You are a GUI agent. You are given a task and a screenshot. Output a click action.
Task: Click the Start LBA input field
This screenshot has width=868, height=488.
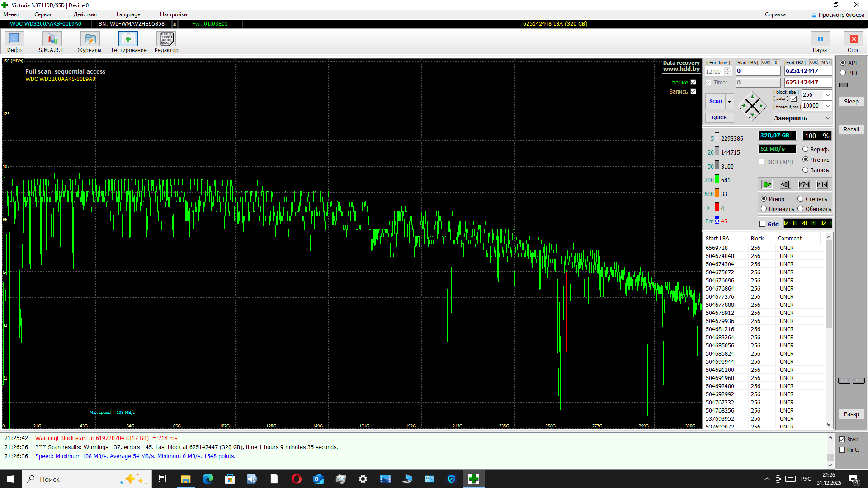[758, 71]
